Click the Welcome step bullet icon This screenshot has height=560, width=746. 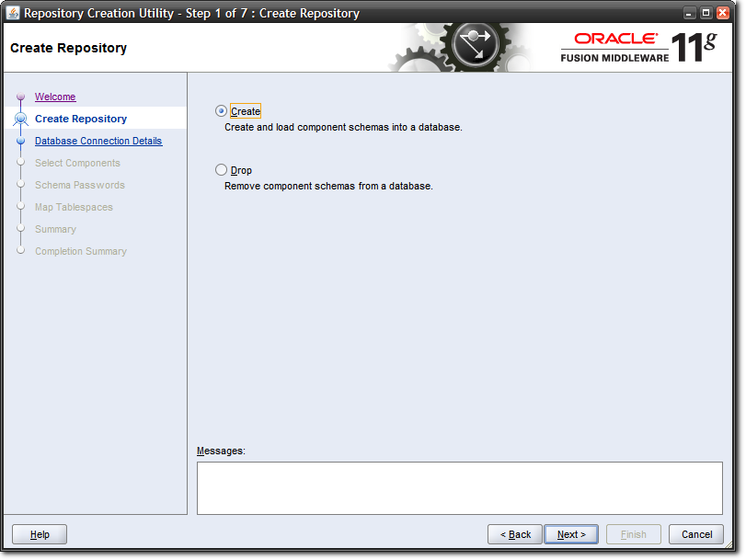pyautogui.click(x=20, y=97)
